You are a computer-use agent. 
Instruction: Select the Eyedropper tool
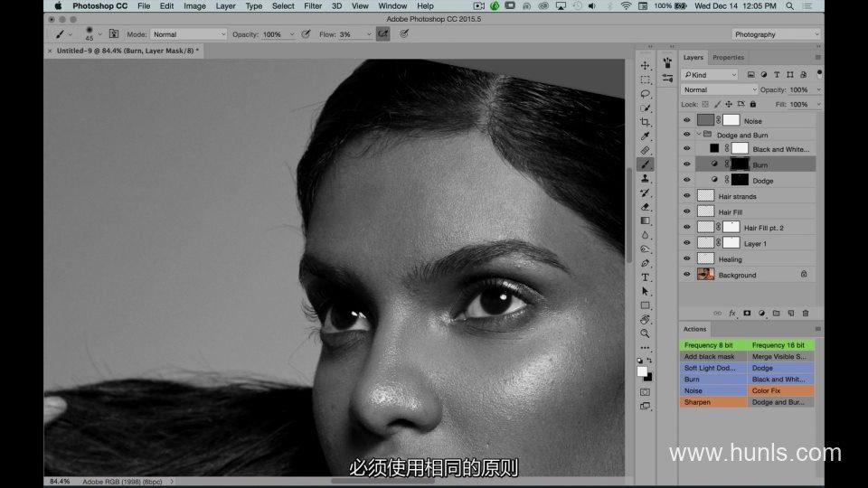click(645, 136)
